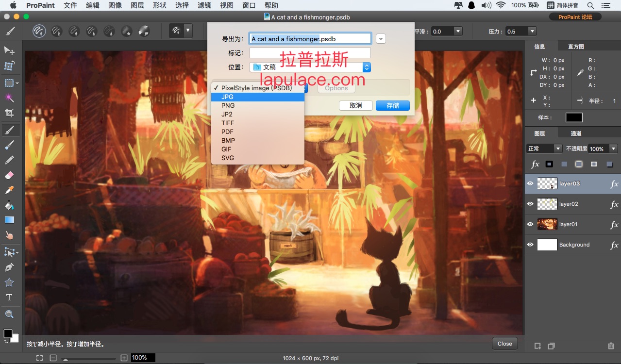Open the 压力 pressure value dropdown
This screenshot has height=364, width=621.
(x=533, y=31)
